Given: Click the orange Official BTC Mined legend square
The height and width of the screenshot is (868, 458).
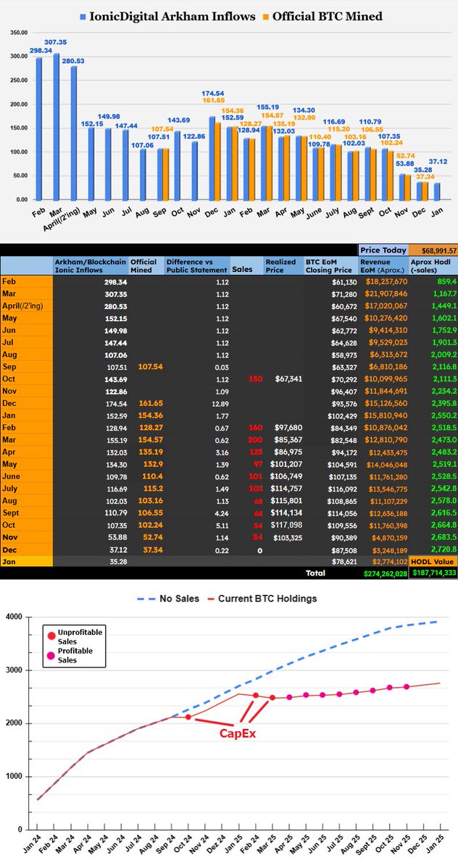Looking at the screenshot, I should point(265,17).
